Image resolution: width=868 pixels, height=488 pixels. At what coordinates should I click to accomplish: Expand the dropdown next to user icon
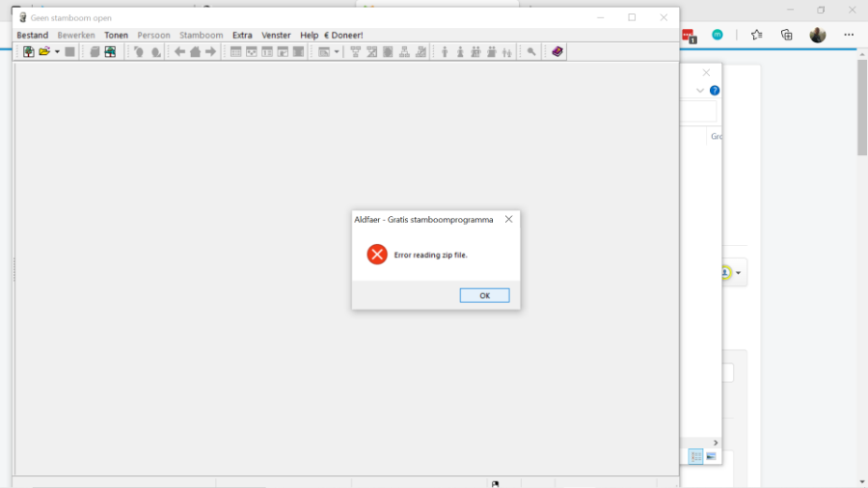[739, 273]
